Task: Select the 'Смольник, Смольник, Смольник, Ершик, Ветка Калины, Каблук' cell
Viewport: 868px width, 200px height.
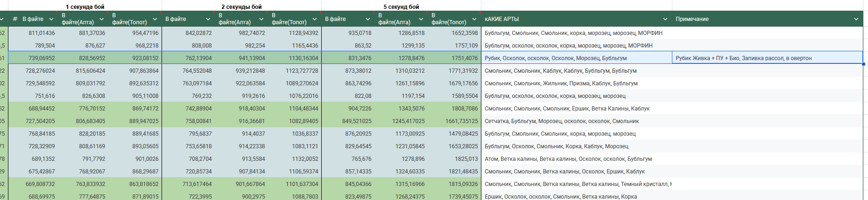Action: [577, 109]
